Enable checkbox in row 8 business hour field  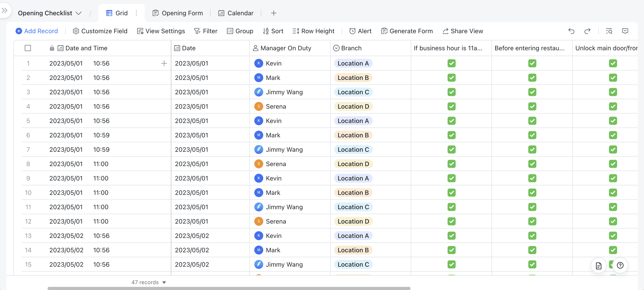[451, 164]
